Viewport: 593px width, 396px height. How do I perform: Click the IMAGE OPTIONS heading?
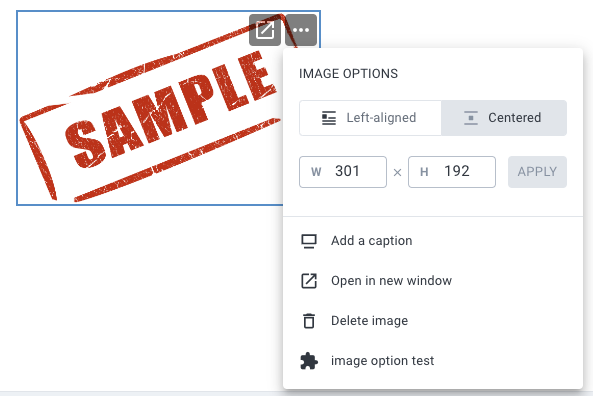(348, 74)
